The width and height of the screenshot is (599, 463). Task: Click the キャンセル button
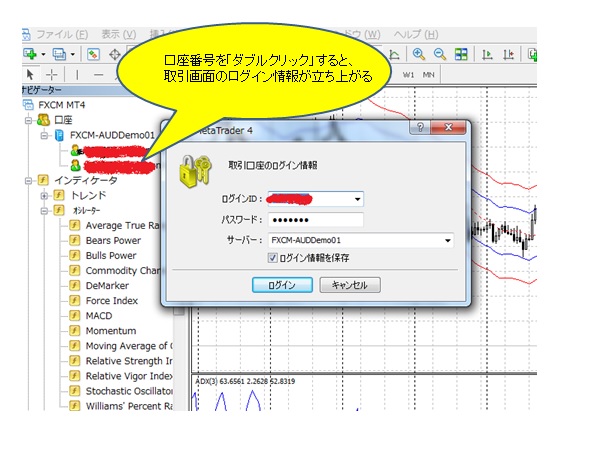(350, 285)
